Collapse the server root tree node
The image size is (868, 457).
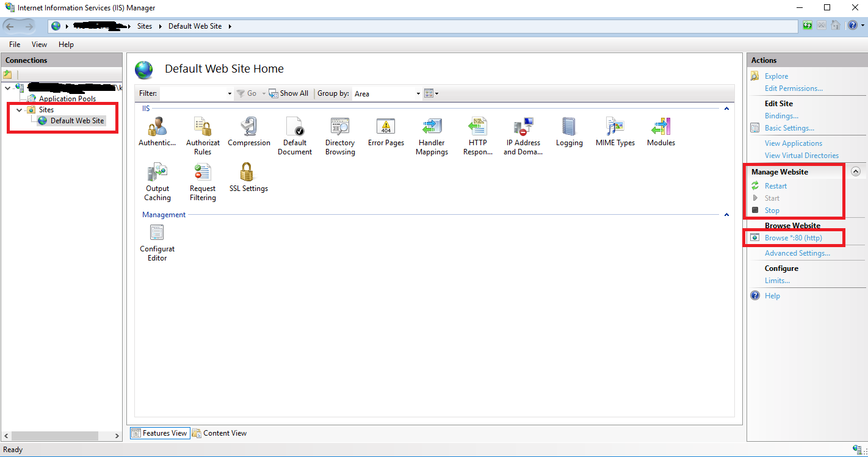7,88
